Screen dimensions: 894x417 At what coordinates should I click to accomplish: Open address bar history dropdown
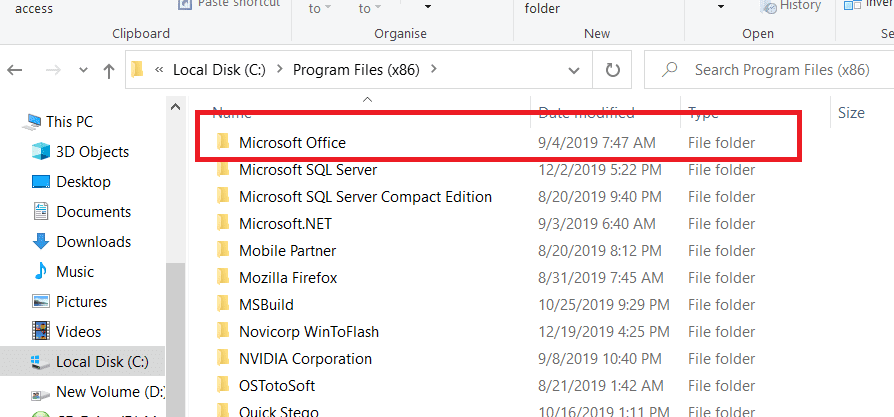coord(575,70)
